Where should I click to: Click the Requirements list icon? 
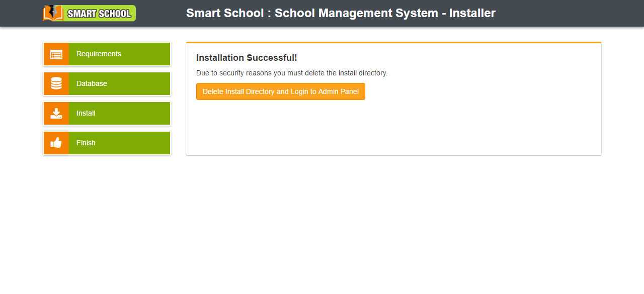[56, 54]
